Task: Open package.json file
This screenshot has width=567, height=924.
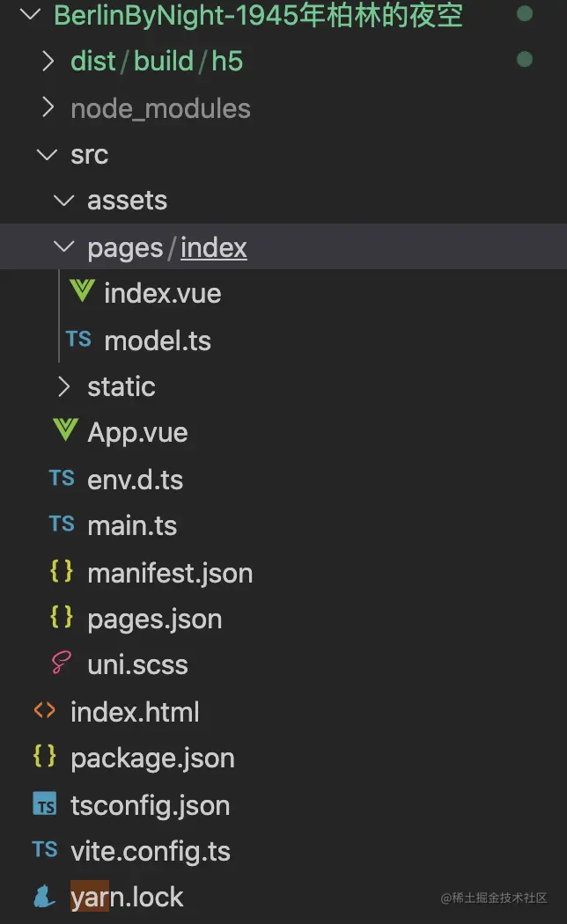Action: 152,758
